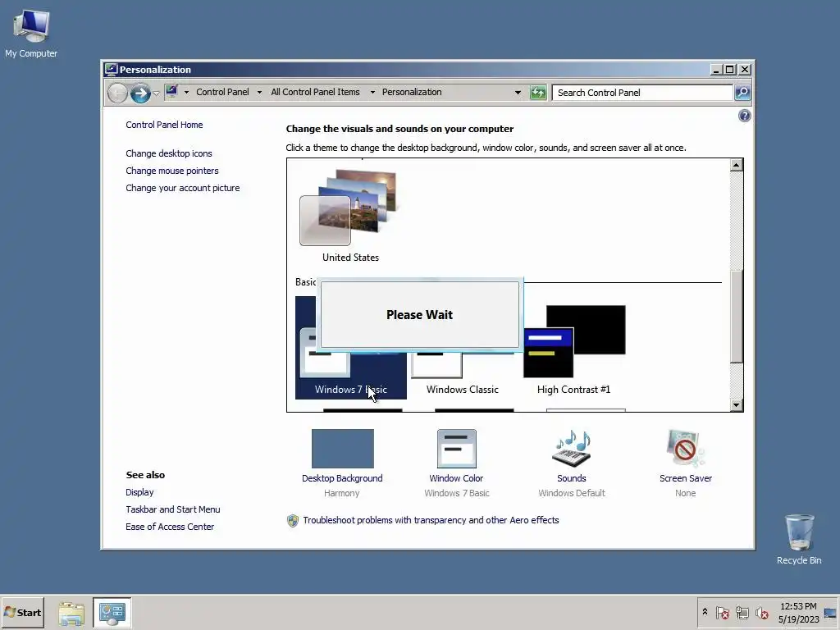Click the 'None' screen saver text
This screenshot has width=840, height=630.
pyautogui.click(x=685, y=493)
